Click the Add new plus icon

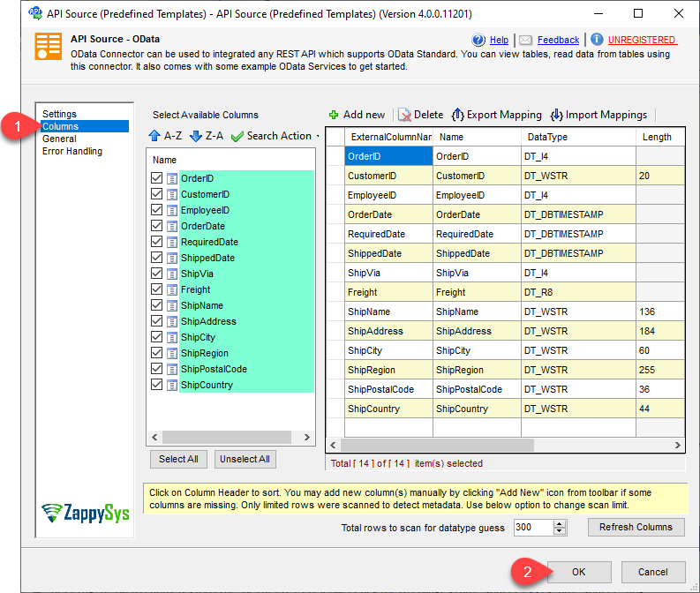point(334,115)
